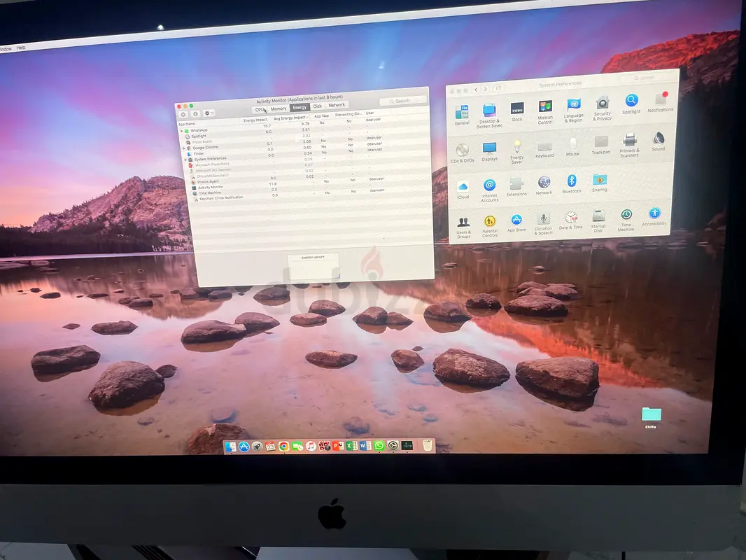Viewport: 746px width, 560px height.
Task: Open Internet Accounts preferences
Action: click(490, 190)
